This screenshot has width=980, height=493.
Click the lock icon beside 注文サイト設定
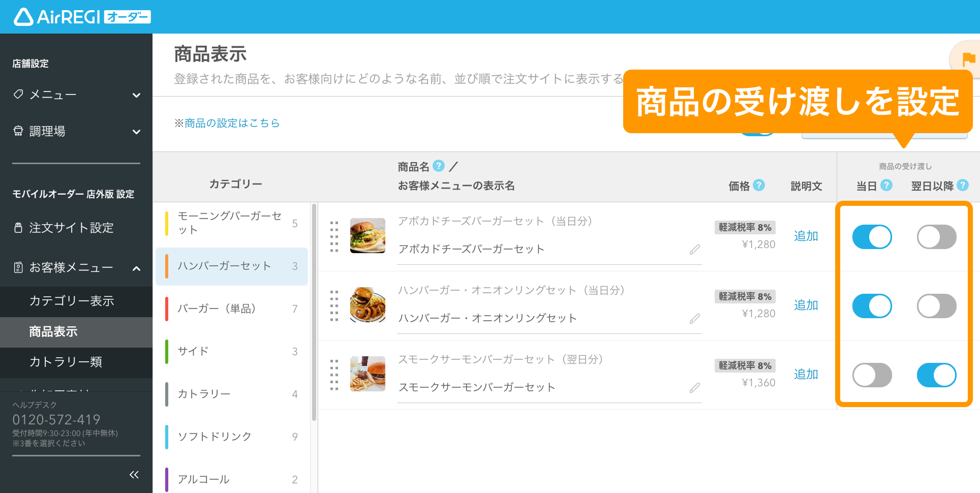coord(18,228)
